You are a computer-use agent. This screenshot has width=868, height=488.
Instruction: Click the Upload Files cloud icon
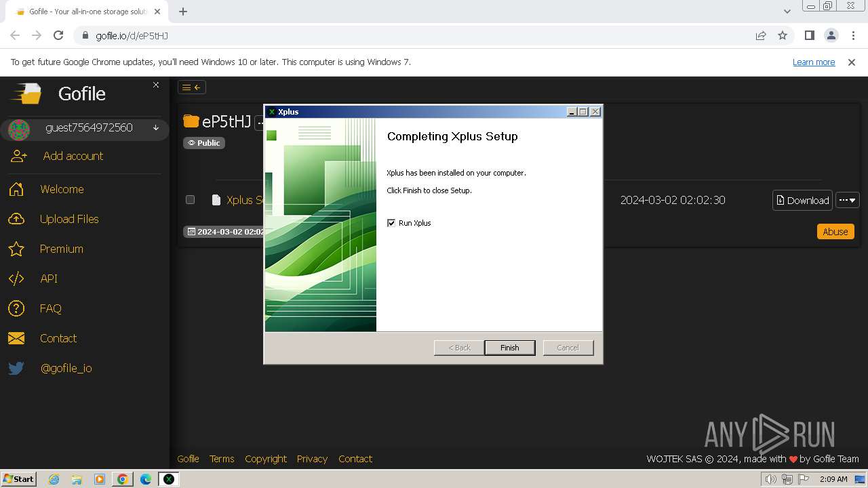(x=16, y=219)
